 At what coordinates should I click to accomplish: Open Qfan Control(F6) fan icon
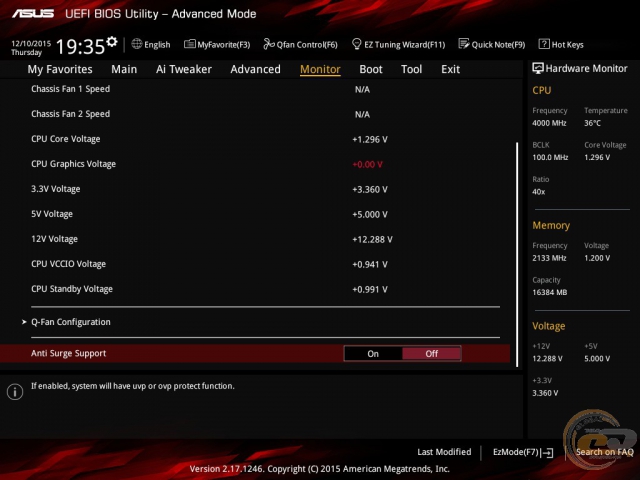268,44
